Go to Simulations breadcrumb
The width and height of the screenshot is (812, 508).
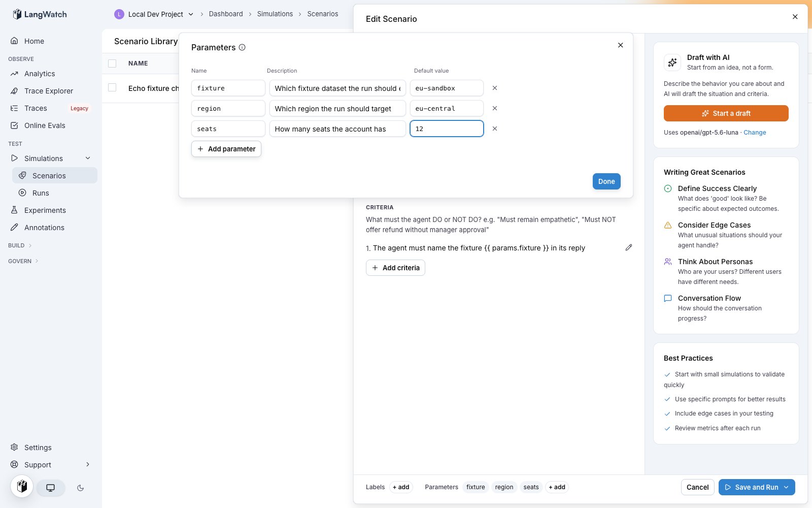point(275,14)
